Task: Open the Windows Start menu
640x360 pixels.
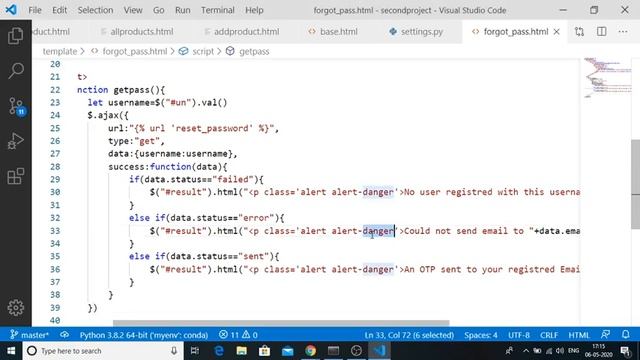Action: click(x=11, y=351)
